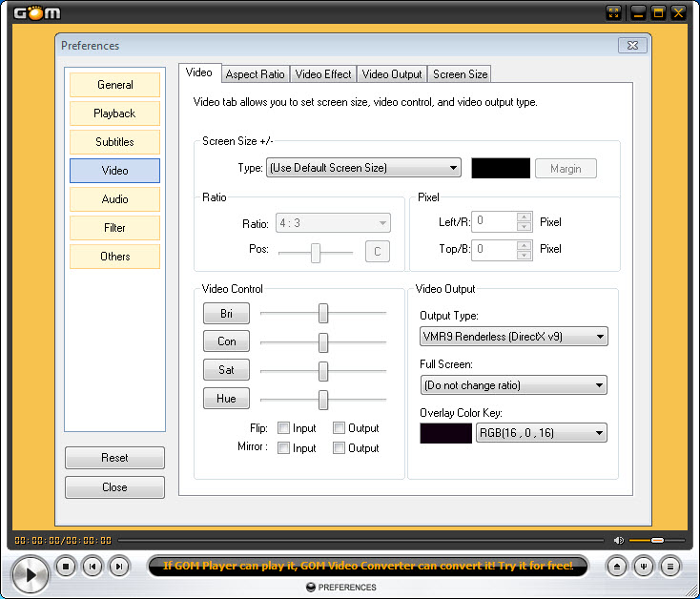Open Subtitles preferences category

coord(114,142)
